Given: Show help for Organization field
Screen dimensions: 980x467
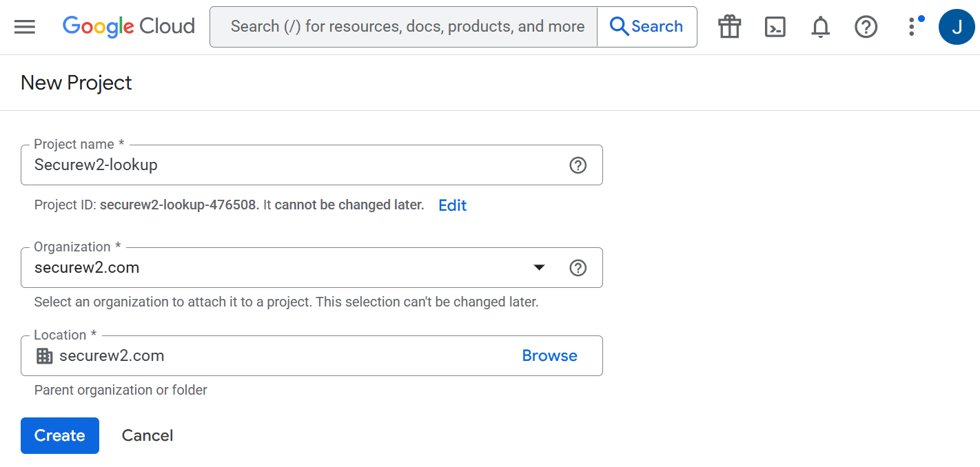Looking at the screenshot, I should tap(578, 268).
